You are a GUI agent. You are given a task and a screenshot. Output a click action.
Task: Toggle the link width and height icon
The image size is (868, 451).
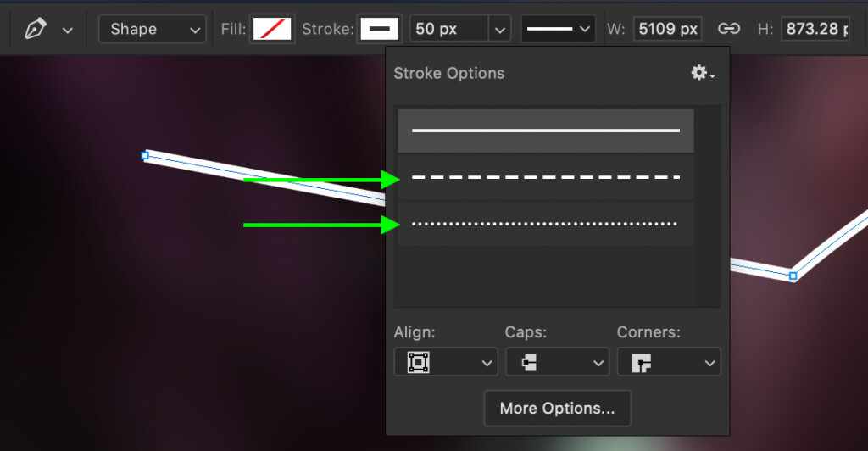[x=728, y=29]
